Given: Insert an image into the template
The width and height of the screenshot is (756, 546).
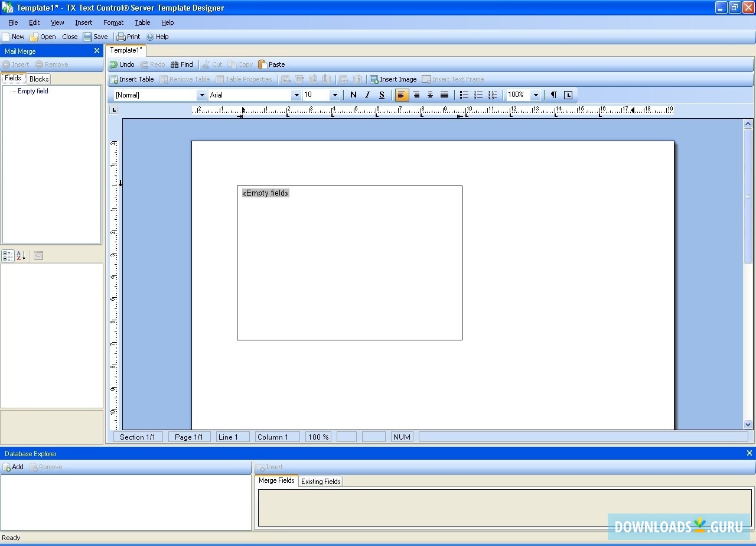Looking at the screenshot, I should (x=393, y=79).
